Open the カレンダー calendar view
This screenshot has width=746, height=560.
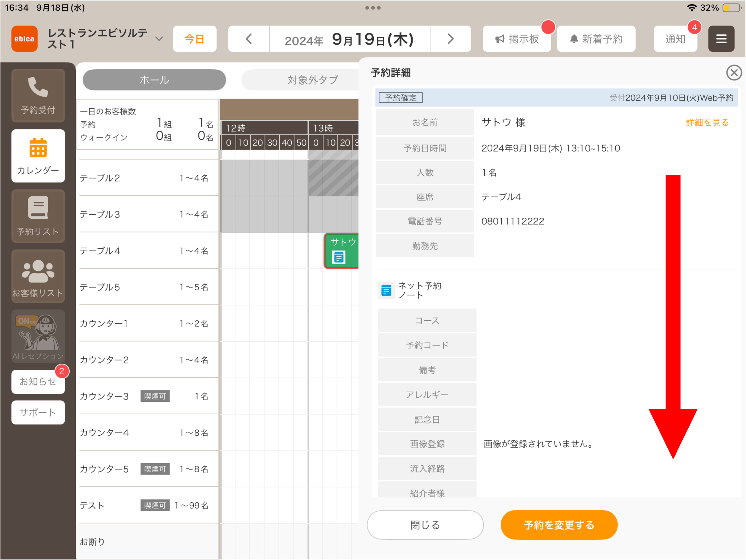click(x=38, y=156)
